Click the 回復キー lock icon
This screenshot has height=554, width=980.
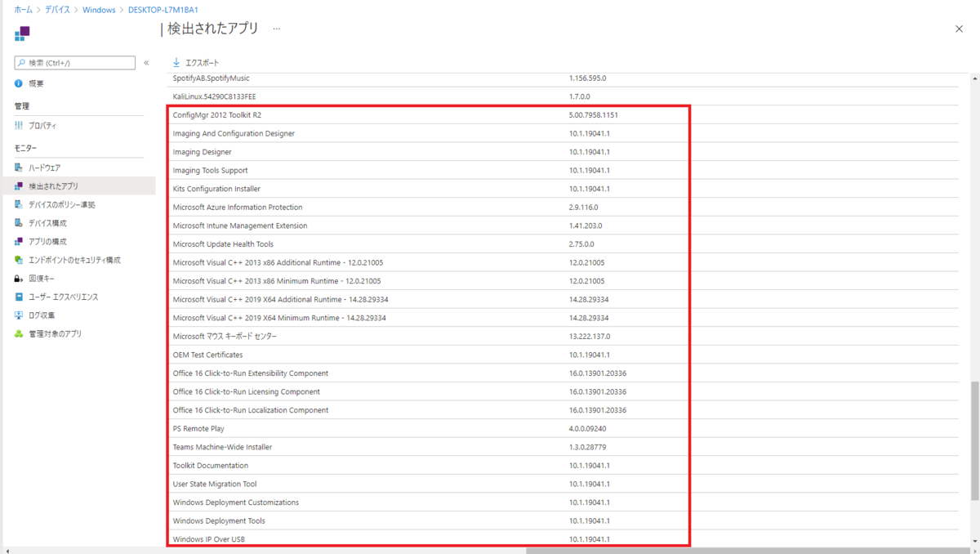(19, 278)
